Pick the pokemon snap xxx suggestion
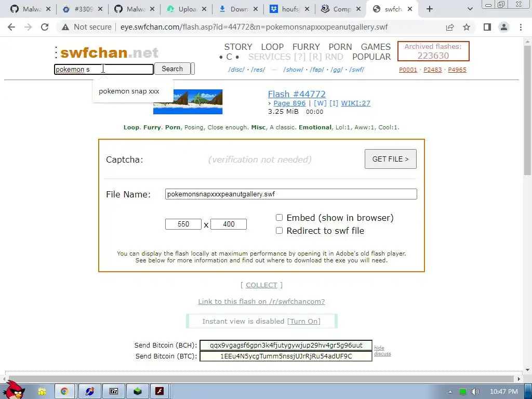The width and height of the screenshot is (532, 399). (x=129, y=91)
